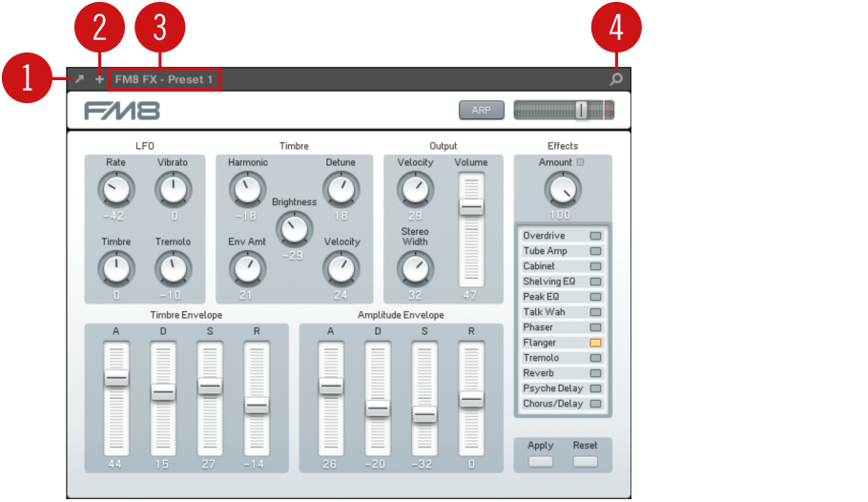Click the magnifier search icon in the header
This screenshot has height=502, width=868.
[x=616, y=79]
